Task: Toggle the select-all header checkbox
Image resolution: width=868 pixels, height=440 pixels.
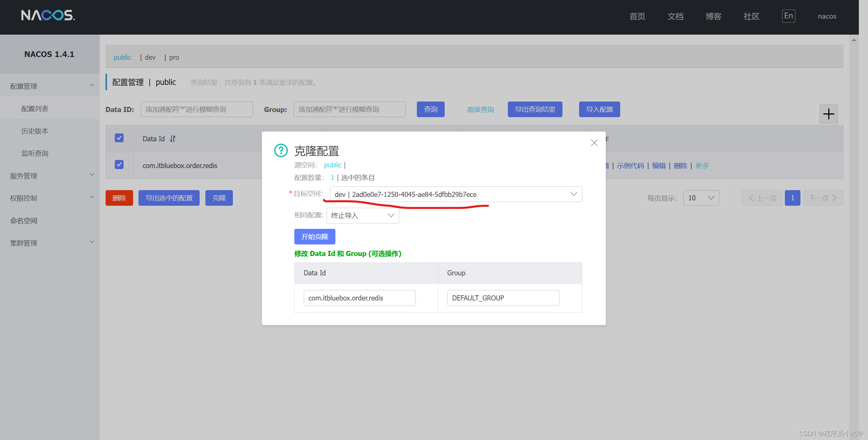Action: point(119,138)
